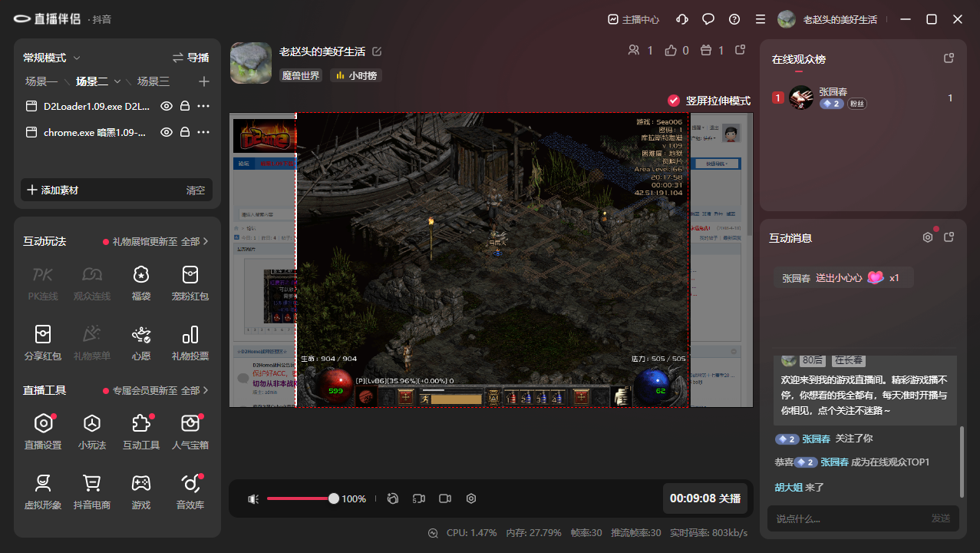
Task: Open the 礼物投票 gift voting tool
Action: [x=190, y=342]
